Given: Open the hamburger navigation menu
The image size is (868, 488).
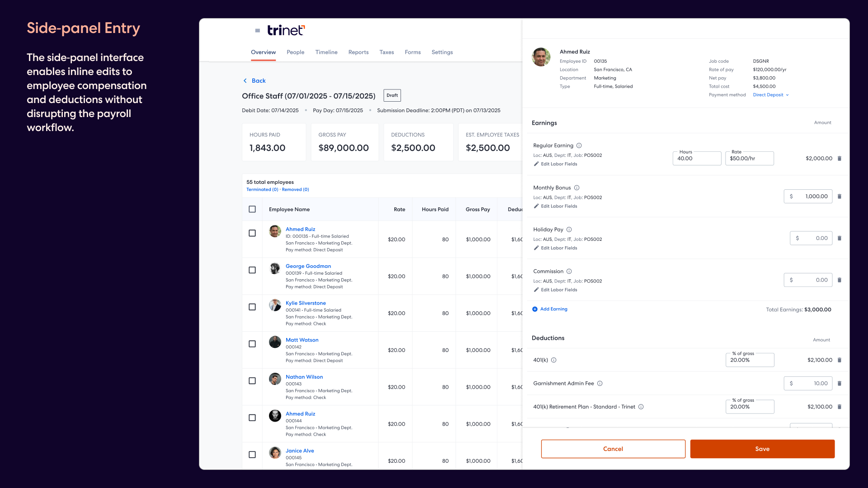Looking at the screenshot, I should 258,30.
